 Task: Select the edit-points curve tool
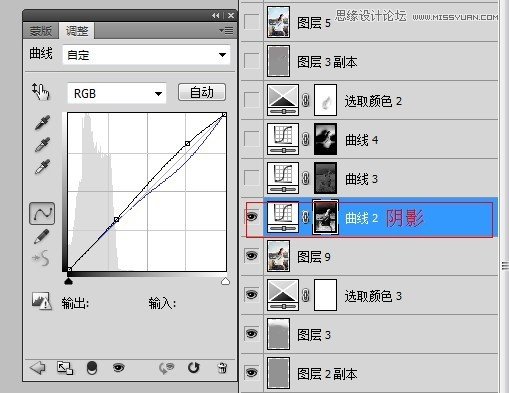click(x=42, y=213)
